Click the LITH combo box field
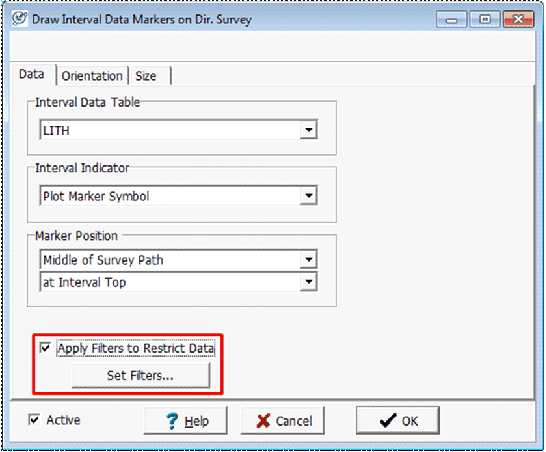This screenshot has height=452, width=546. click(x=178, y=130)
